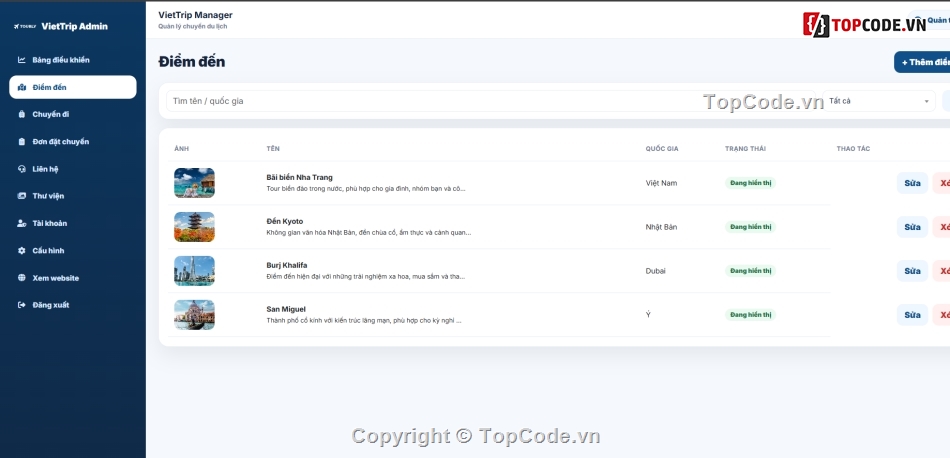950x458 pixels.
Task: Click the name San Miguel
Action: [286, 310]
